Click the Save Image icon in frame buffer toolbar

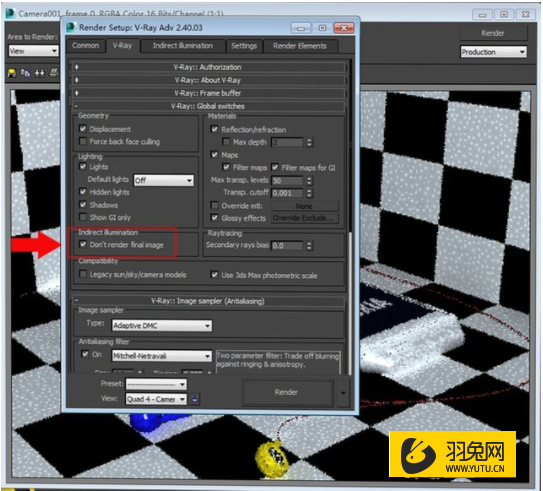[x=11, y=73]
